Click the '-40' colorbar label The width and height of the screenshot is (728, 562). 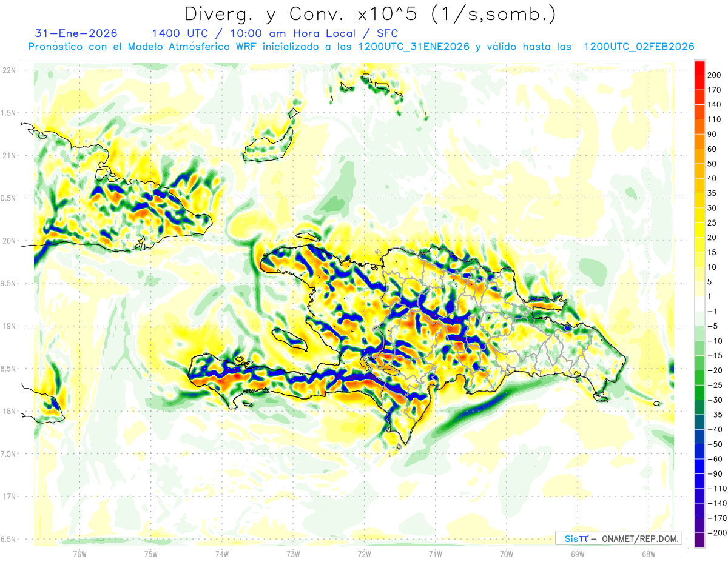(716, 429)
